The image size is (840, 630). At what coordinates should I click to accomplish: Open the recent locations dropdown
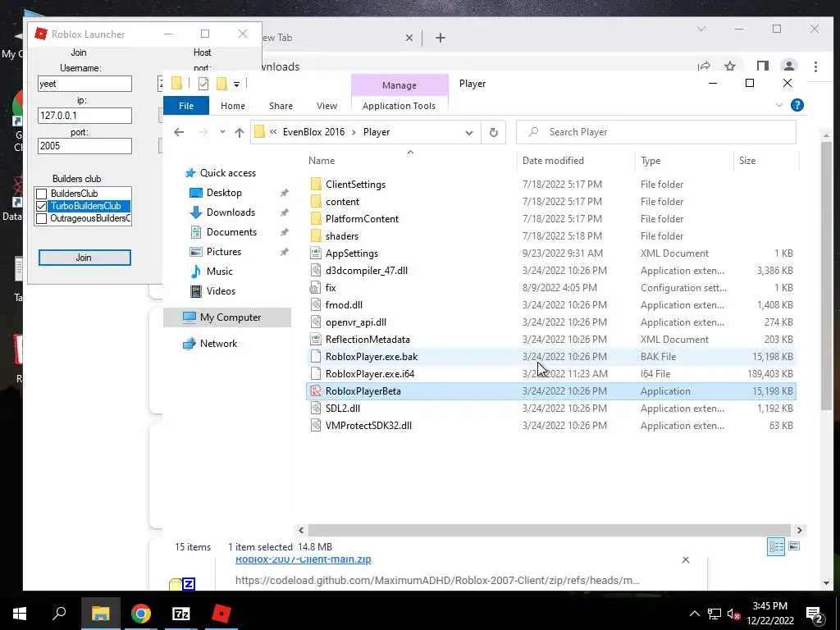click(x=222, y=132)
